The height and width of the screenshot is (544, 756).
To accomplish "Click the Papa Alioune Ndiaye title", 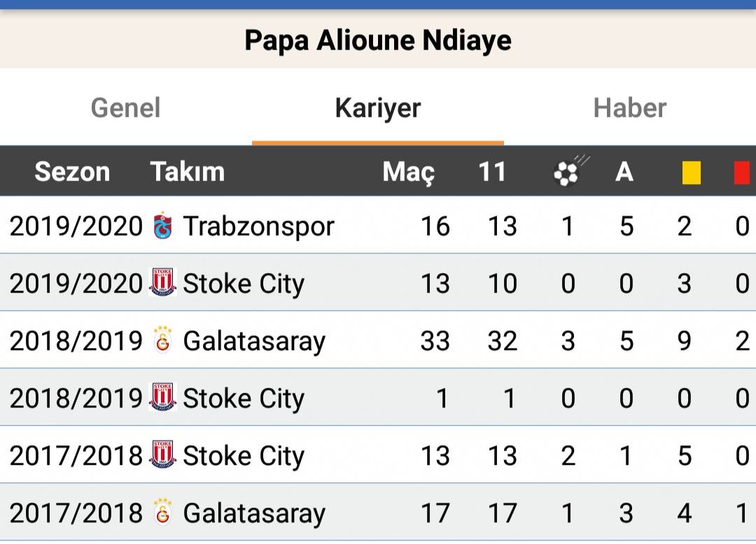I will [378, 41].
